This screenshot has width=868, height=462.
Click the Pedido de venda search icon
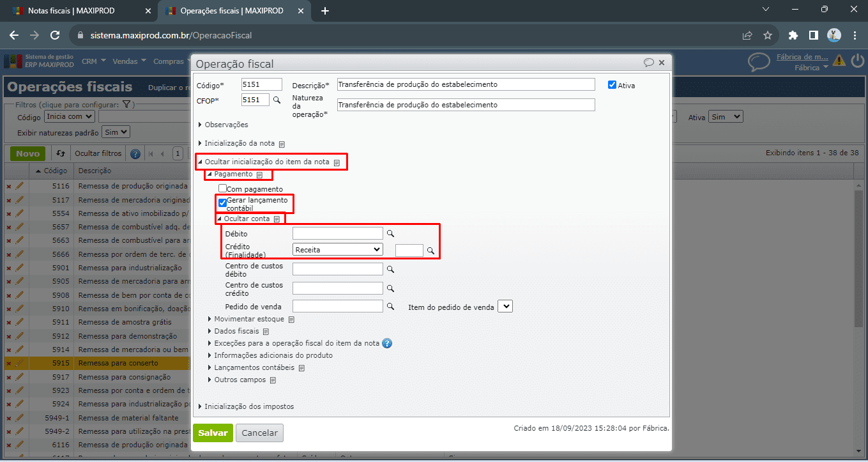pos(390,307)
